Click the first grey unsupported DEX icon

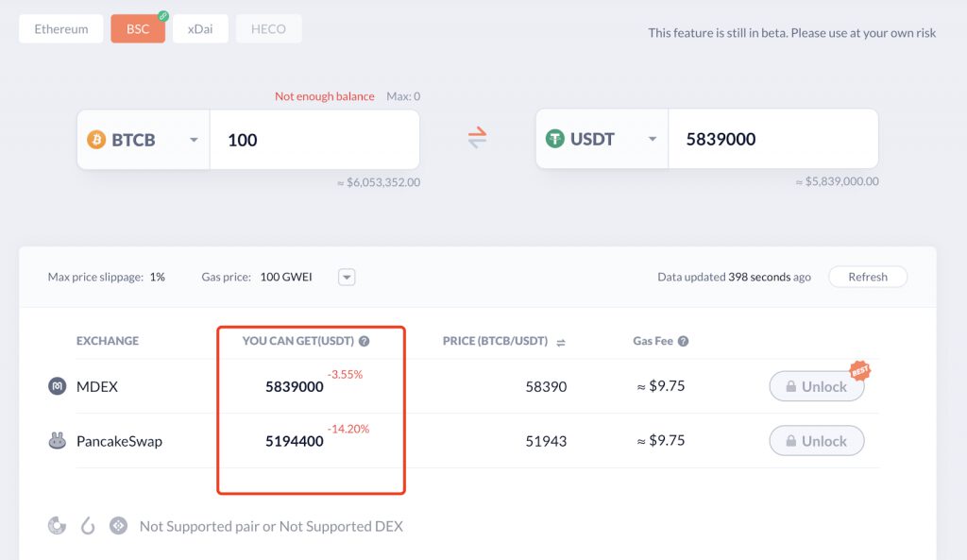coord(58,526)
